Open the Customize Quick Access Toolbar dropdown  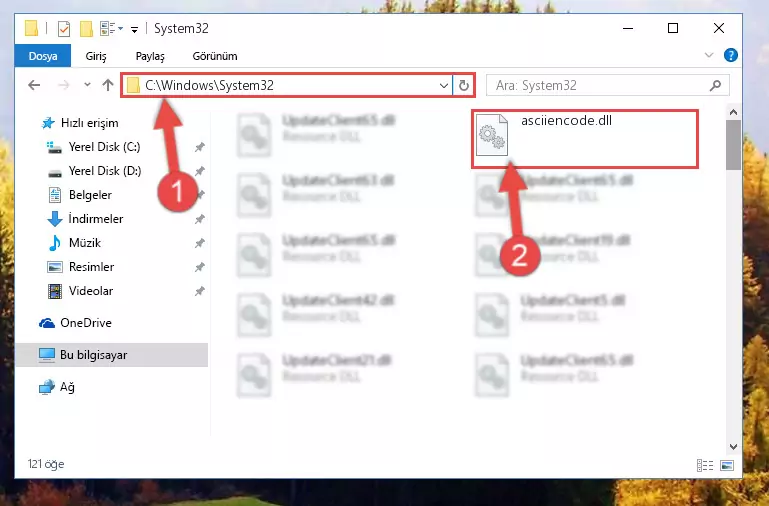(134, 29)
